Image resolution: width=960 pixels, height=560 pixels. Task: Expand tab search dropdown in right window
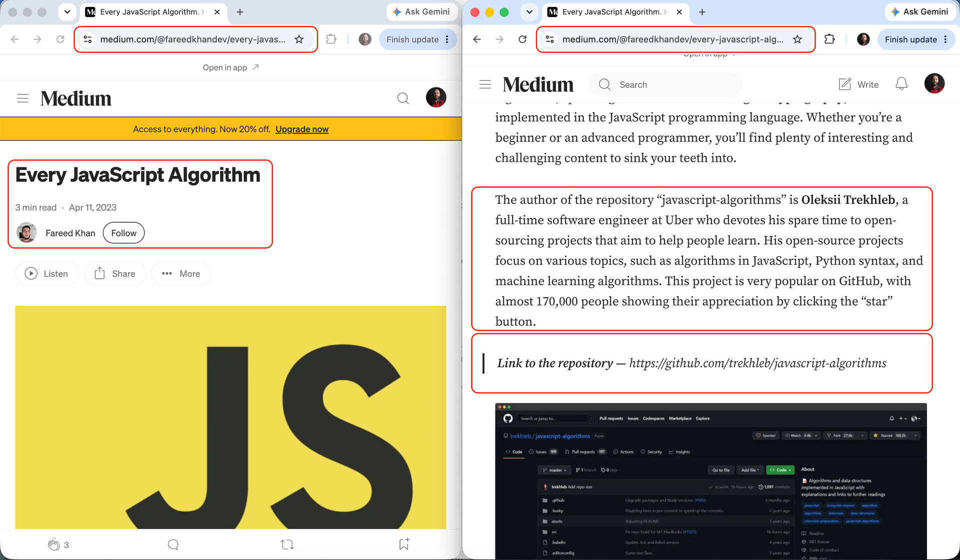(x=529, y=12)
